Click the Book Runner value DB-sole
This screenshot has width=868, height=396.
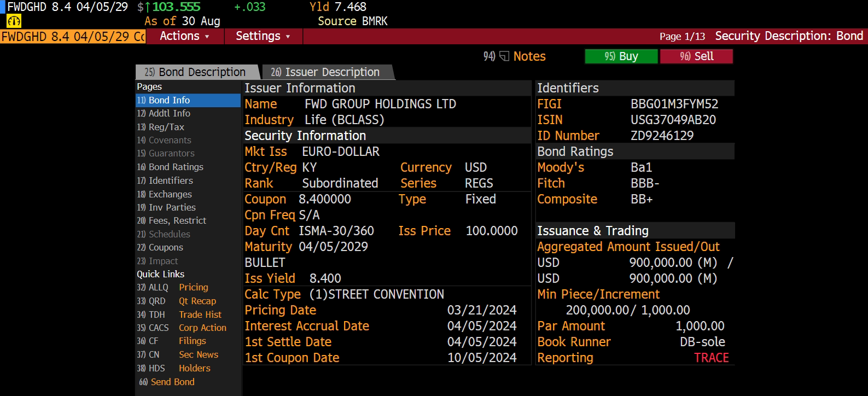(x=703, y=342)
